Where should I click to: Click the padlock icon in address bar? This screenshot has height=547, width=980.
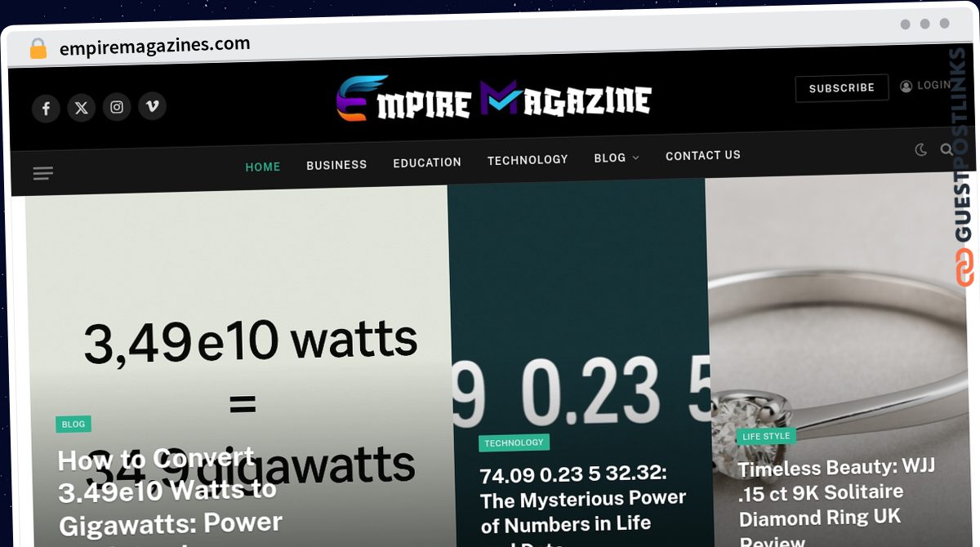38,49
